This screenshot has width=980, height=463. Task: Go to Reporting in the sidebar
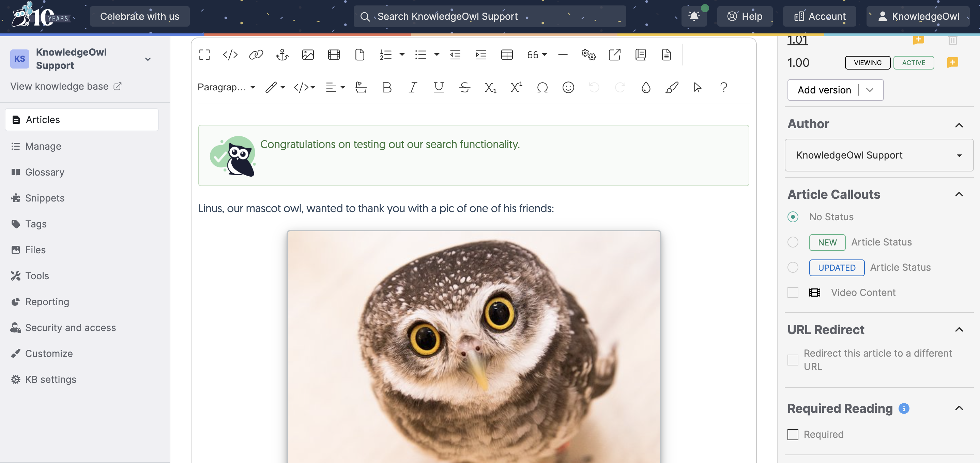click(x=47, y=301)
